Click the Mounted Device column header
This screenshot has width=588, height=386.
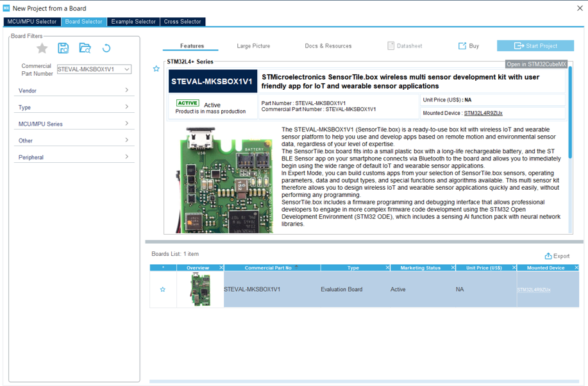(x=546, y=267)
